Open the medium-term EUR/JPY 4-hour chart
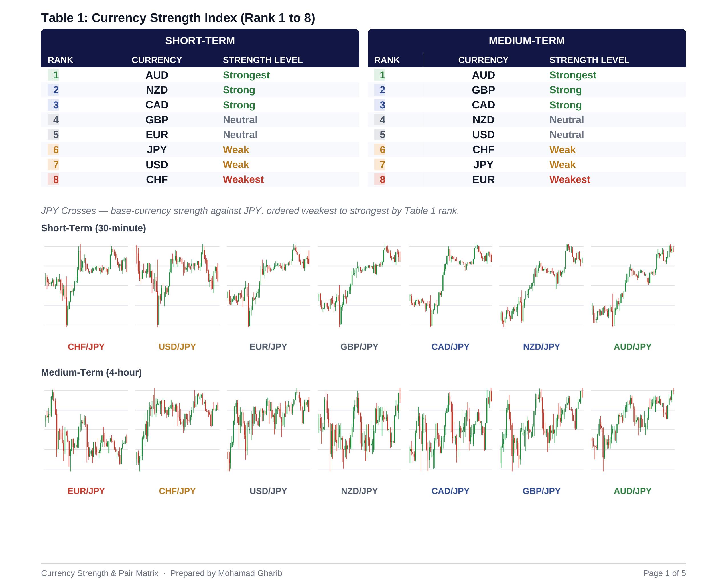This screenshot has width=727, height=588. [86, 429]
